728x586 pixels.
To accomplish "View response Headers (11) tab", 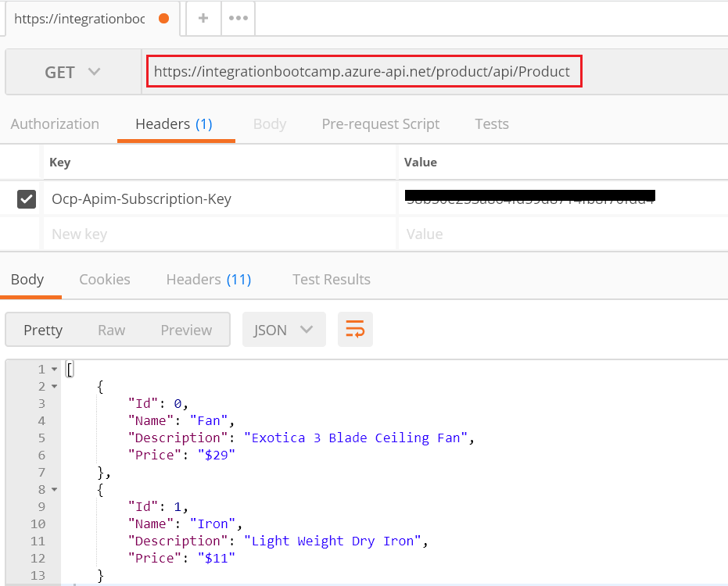I will (209, 279).
